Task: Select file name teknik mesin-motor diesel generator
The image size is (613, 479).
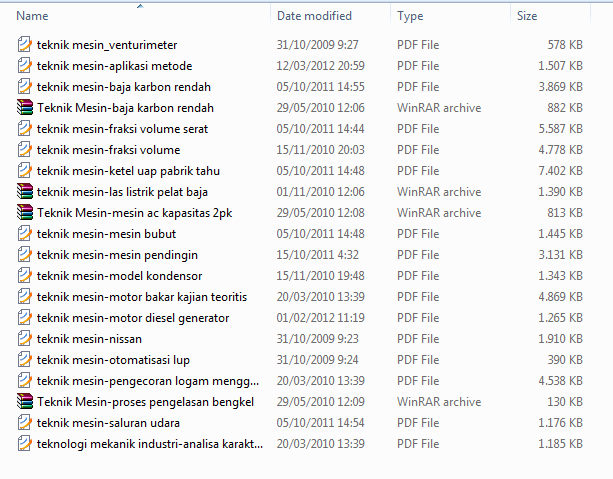Action: click(x=133, y=318)
